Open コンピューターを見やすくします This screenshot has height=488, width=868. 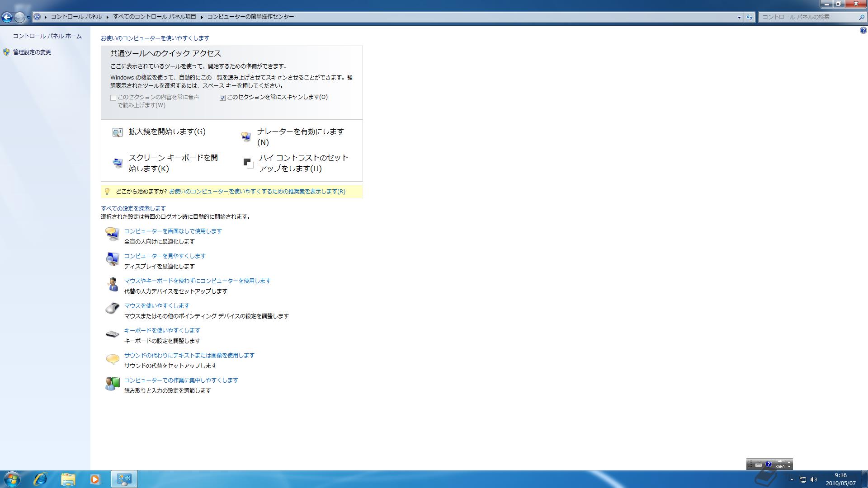click(x=165, y=256)
